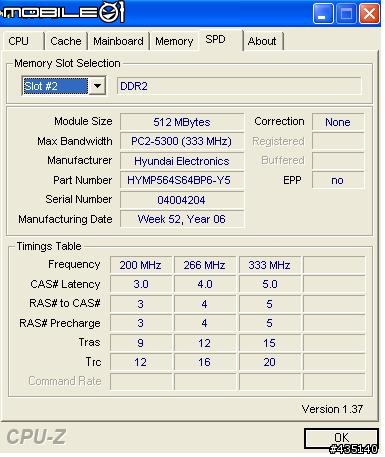Click the 266 MHz frequency cell
Image resolution: width=385 pixels, height=457 pixels.
click(x=205, y=265)
